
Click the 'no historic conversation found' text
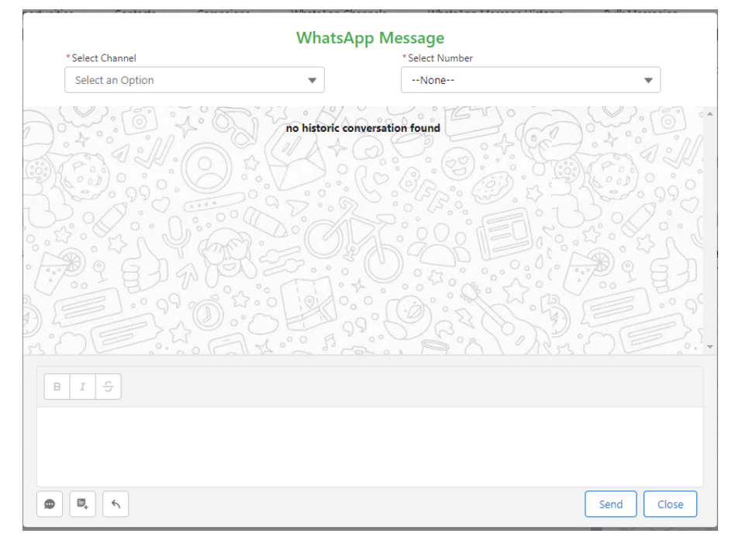tap(363, 128)
